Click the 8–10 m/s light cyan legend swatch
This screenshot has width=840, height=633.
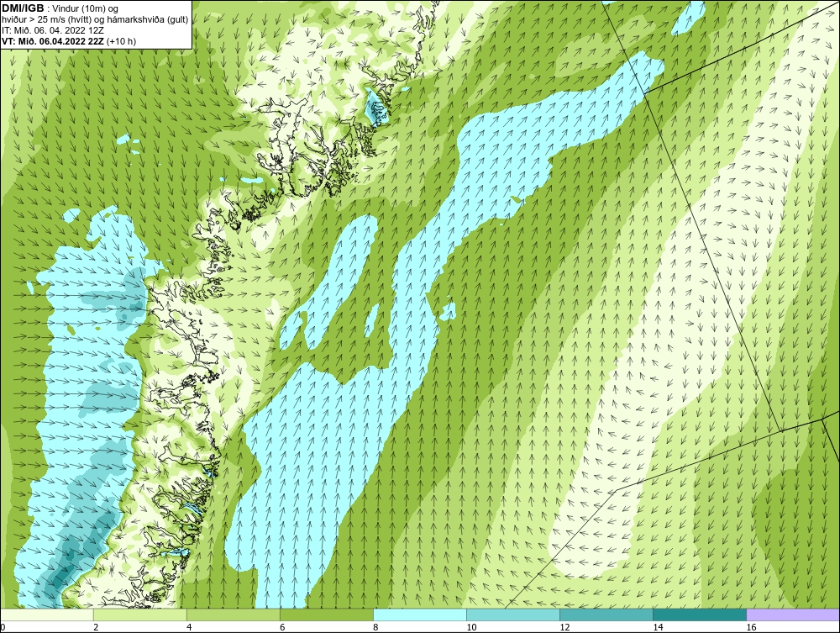(x=420, y=615)
